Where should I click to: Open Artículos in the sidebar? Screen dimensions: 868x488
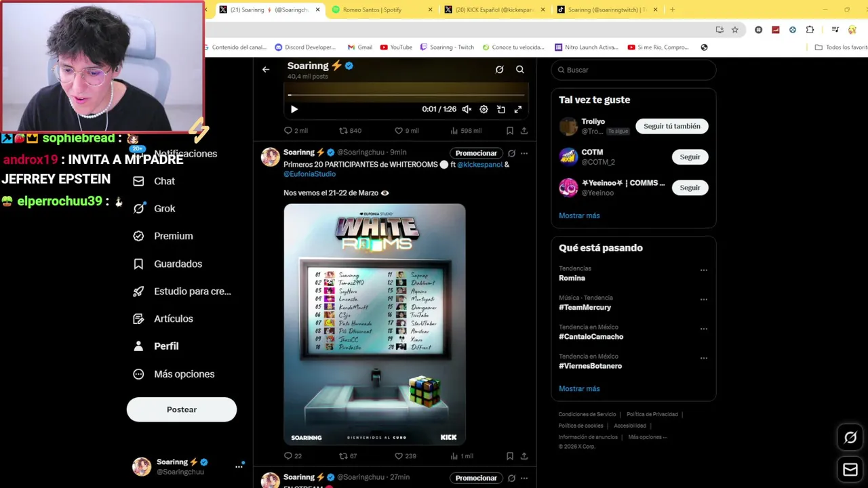163,319
